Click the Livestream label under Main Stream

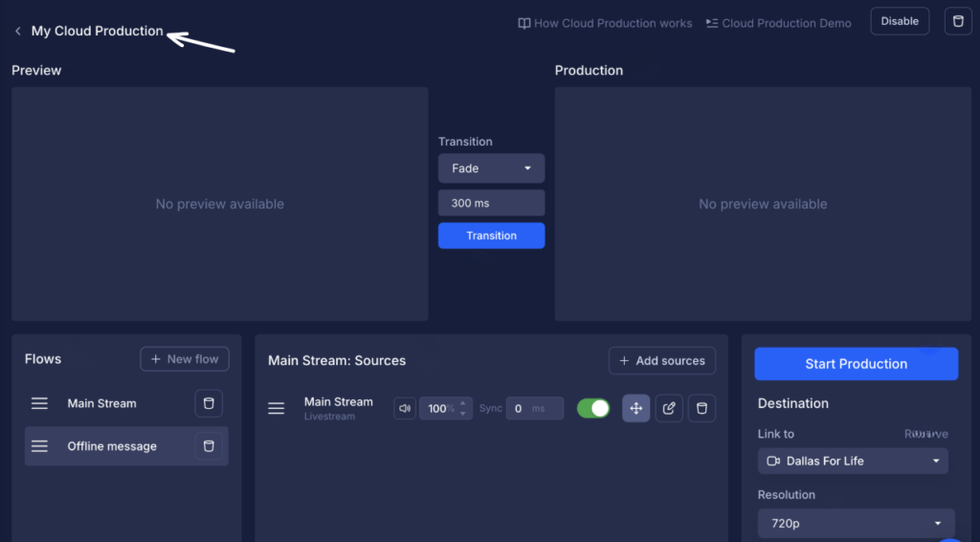pyautogui.click(x=329, y=417)
